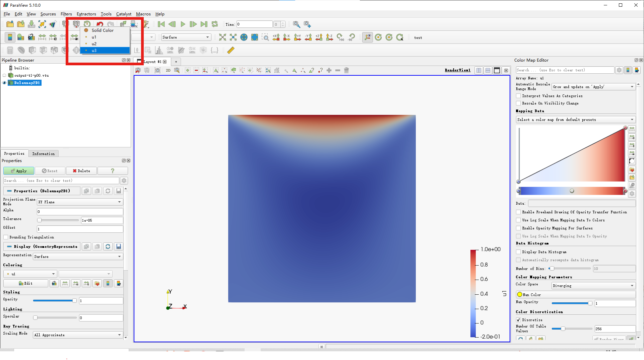644x360 pixels.
Task: Click the Edit color map button
Action: point(26,283)
